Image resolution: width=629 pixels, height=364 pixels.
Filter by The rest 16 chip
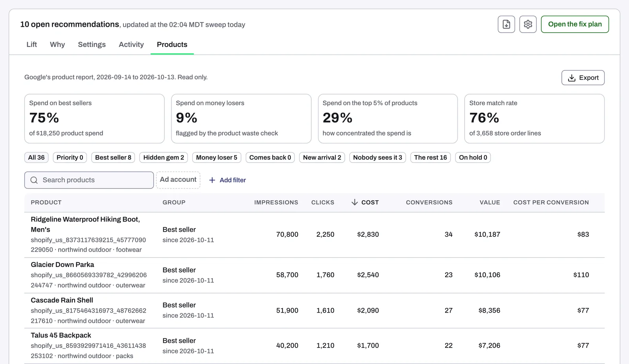[430, 157]
